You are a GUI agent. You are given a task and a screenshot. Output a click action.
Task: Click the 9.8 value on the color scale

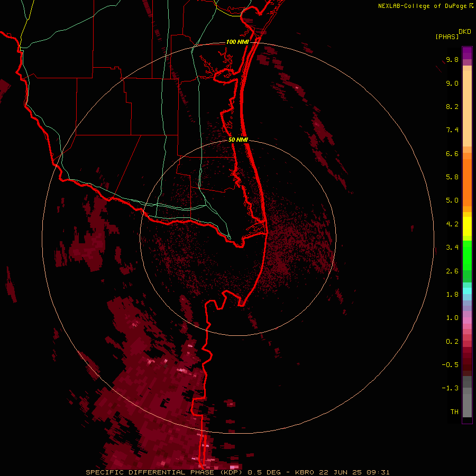(452, 59)
